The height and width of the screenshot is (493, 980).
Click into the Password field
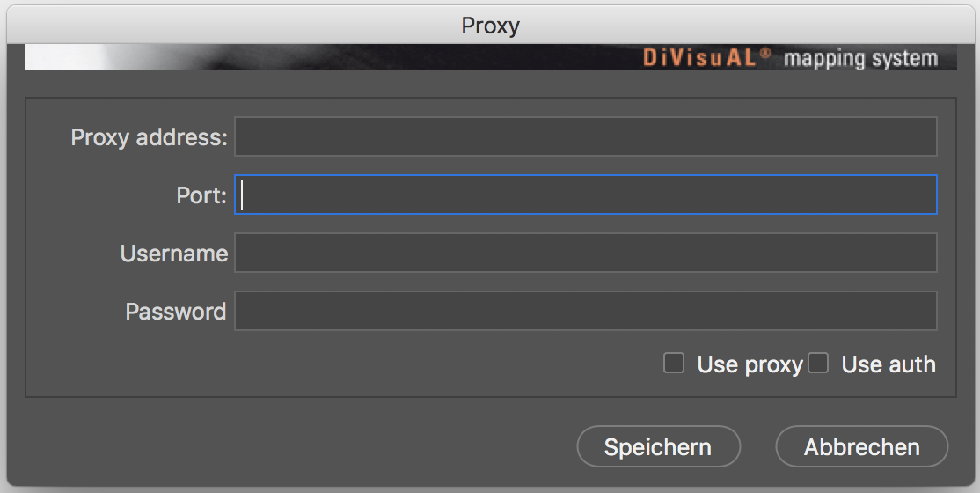tap(585, 312)
